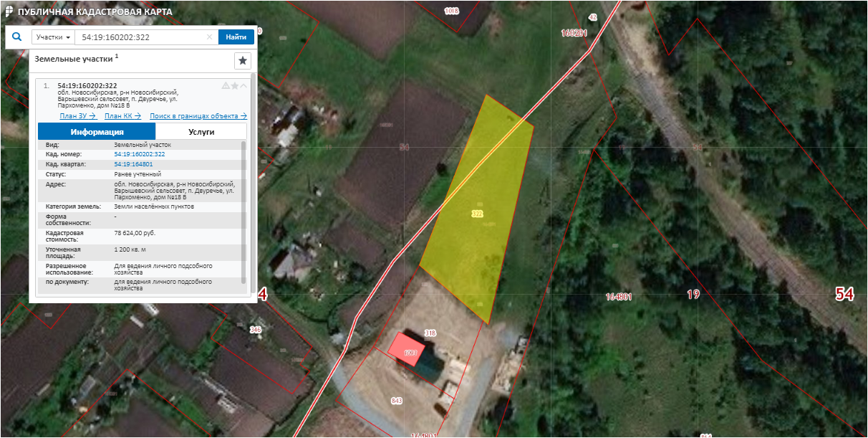The image size is (868, 438).
Task: Click the red building 1693 on map
Action: coord(406,350)
